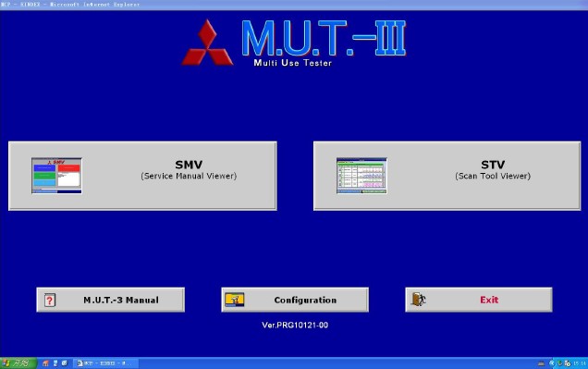Open the SMV Service Manual Viewer button

pos(142,176)
